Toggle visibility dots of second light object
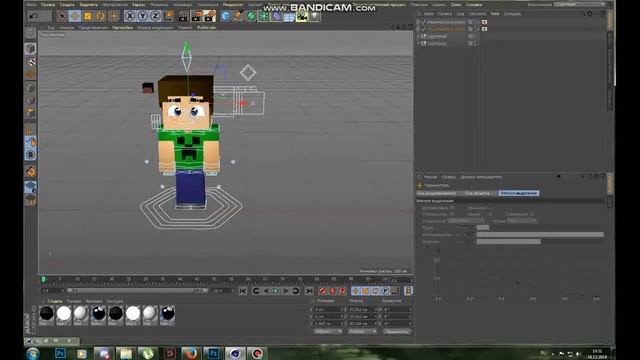This screenshot has width=640, height=360. 475,43
